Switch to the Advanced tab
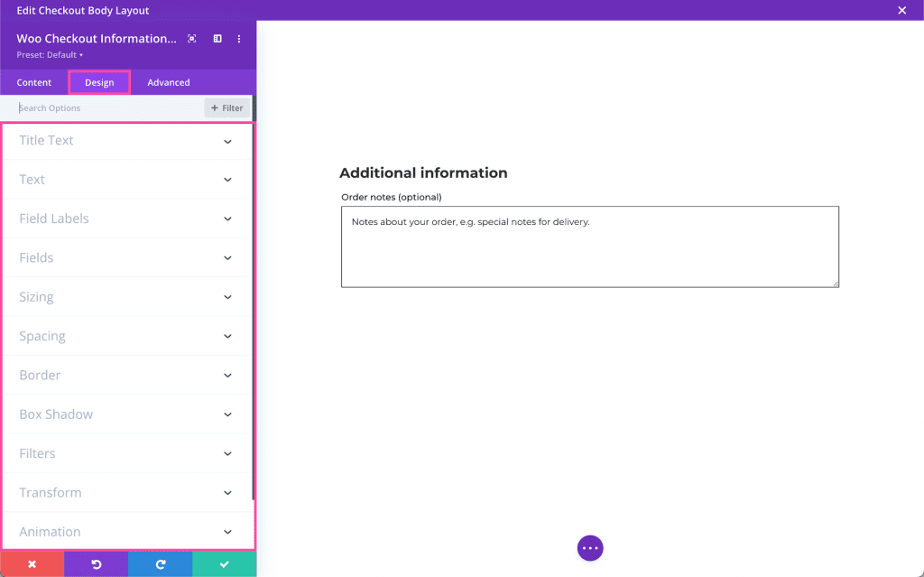 click(x=168, y=81)
